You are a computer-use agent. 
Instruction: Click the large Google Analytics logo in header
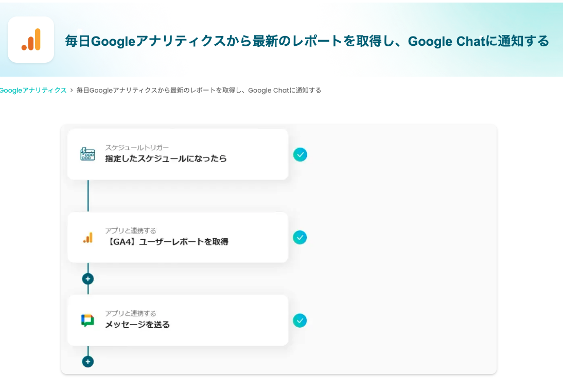click(x=31, y=40)
